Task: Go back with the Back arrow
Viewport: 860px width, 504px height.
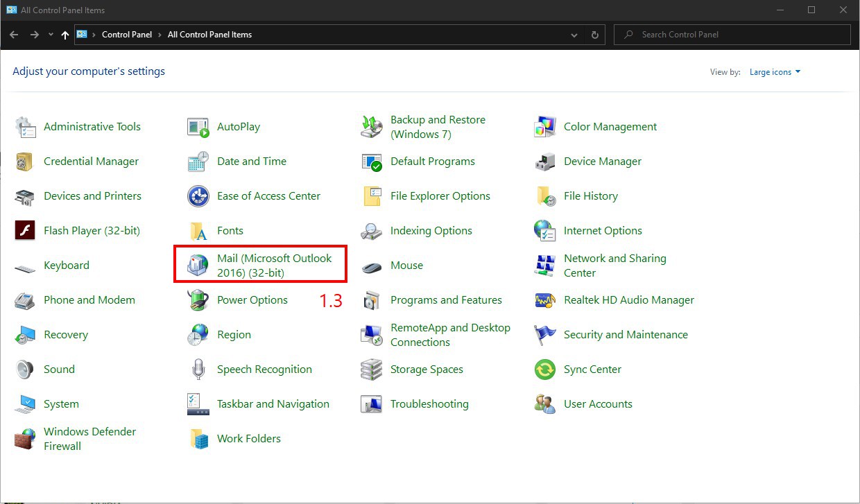Action: coord(14,35)
